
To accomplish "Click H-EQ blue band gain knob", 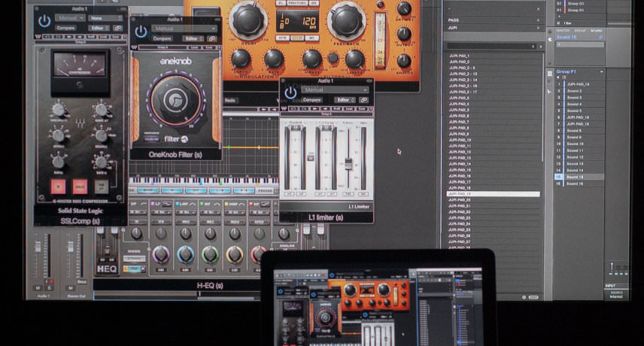I will pos(185,254).
